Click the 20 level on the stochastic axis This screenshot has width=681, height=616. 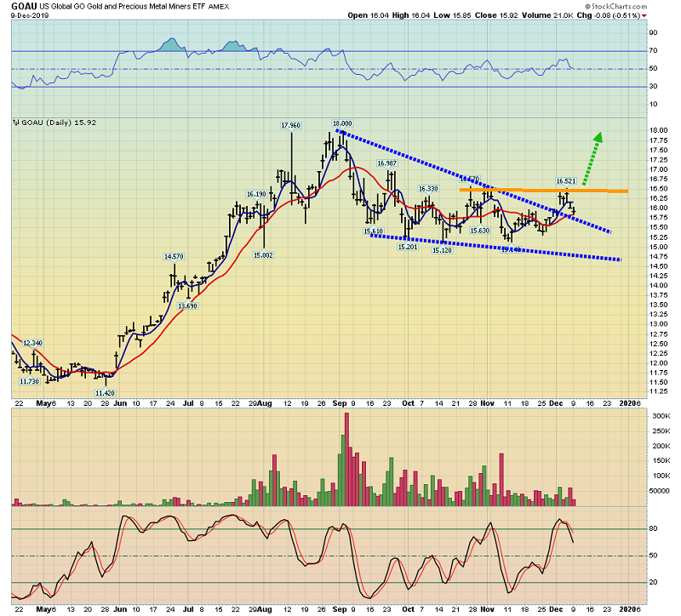click(x=653, y=582)
